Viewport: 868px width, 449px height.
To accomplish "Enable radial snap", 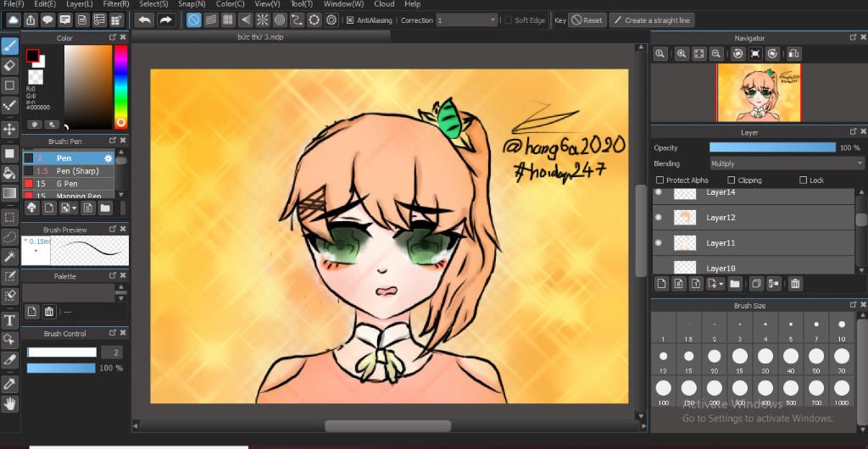I will pyautogui.click(x=263, y=20).
